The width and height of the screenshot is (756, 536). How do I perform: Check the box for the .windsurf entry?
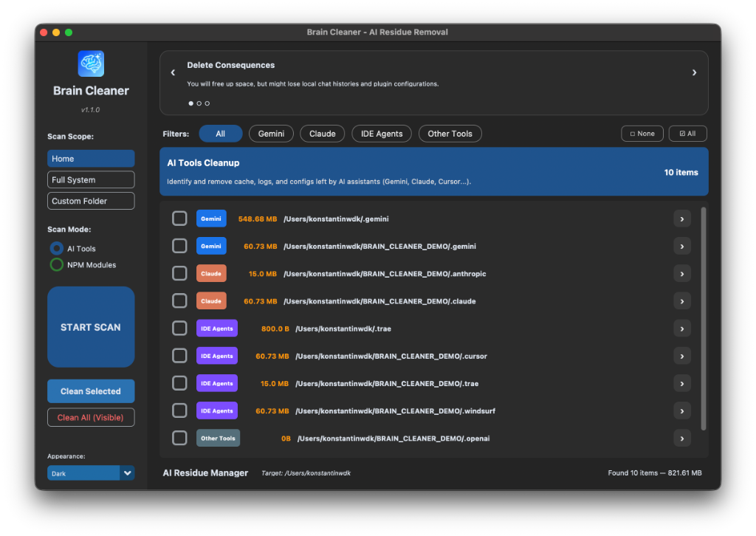(x=179, y=410)
